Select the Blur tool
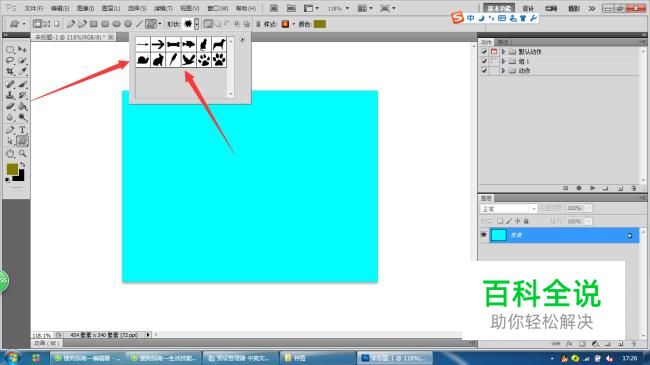 click(10, 117)
